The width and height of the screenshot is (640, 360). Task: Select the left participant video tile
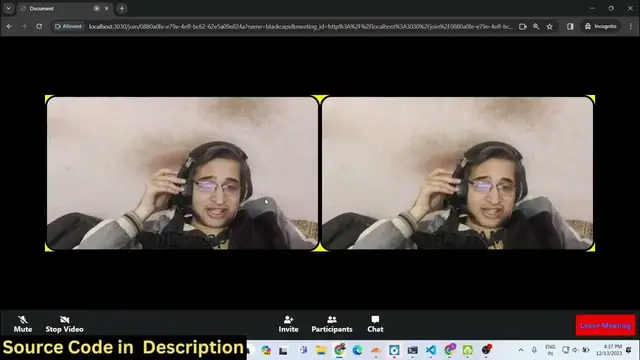point(182,173)
